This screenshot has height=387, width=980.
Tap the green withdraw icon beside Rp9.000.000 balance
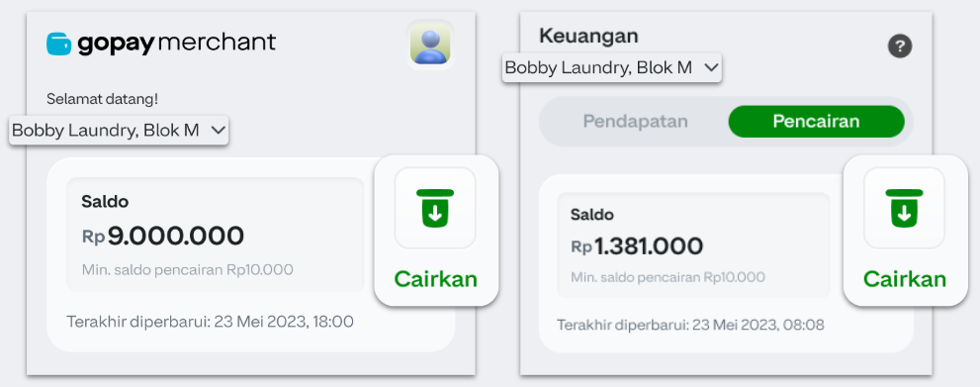click(435, 208)
